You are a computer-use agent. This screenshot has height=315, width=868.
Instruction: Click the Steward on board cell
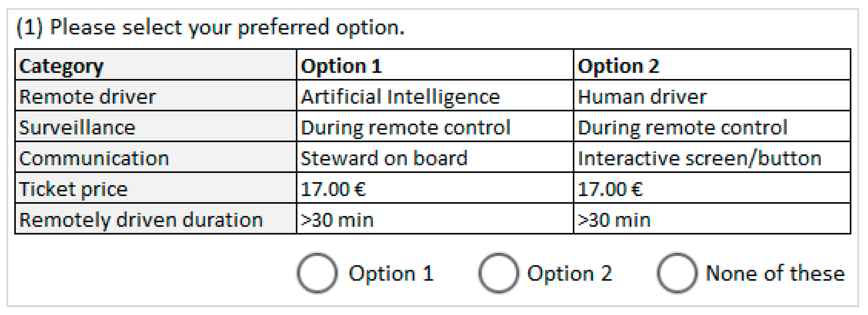pyautogui.click(x=384, y=158)
